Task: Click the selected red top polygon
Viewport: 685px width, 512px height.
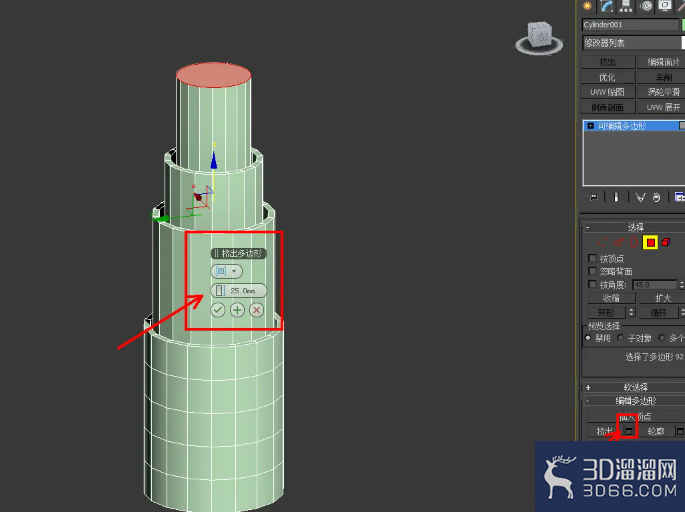Action: [x=214, y=75]
